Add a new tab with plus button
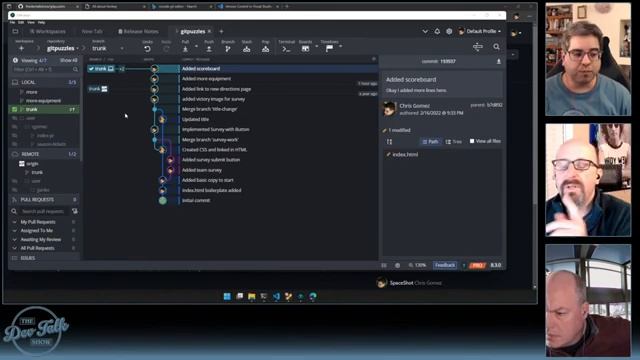Viewport: 640px width, 360px height. [221, 31]
